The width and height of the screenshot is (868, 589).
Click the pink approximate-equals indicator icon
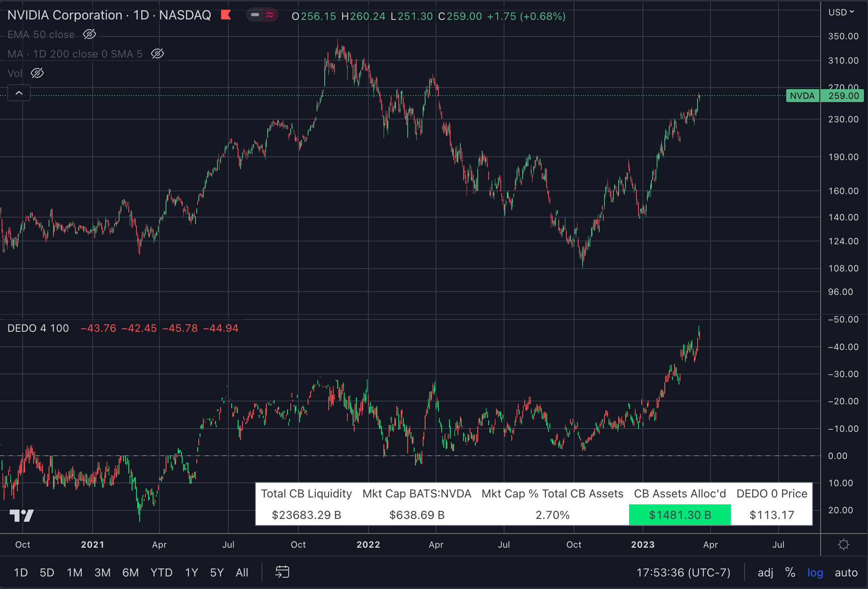(270, 15)
